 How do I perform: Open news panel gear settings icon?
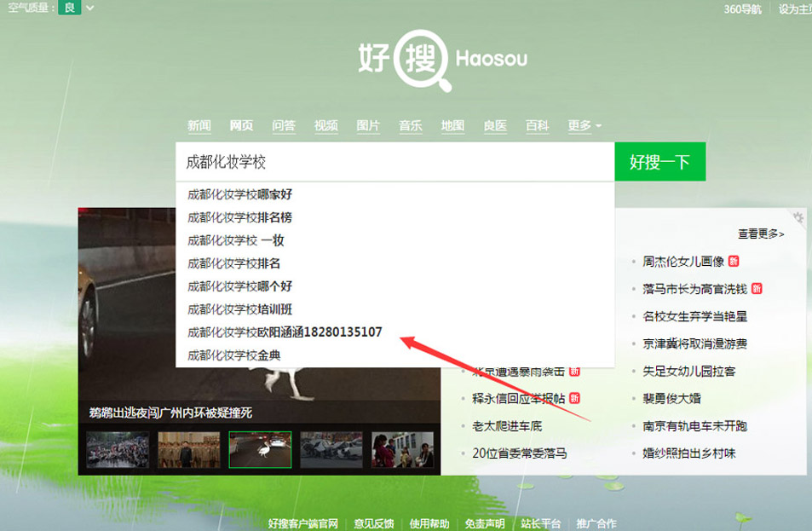(798, 217)
